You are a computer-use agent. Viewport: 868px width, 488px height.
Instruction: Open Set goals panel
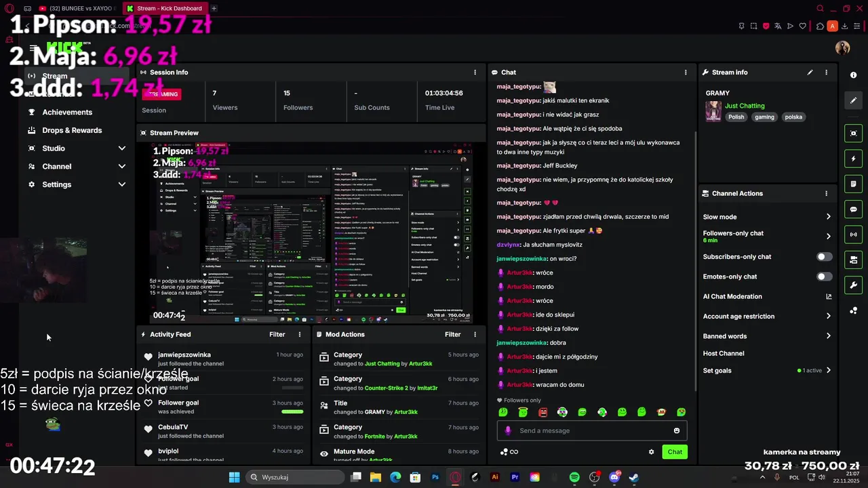click(x=767, y=371)
